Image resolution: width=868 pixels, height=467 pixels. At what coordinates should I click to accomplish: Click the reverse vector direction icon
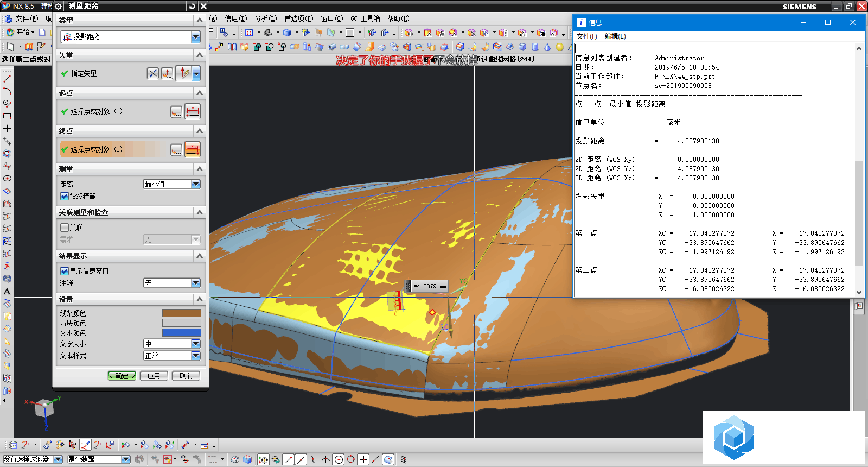(153, 73)
